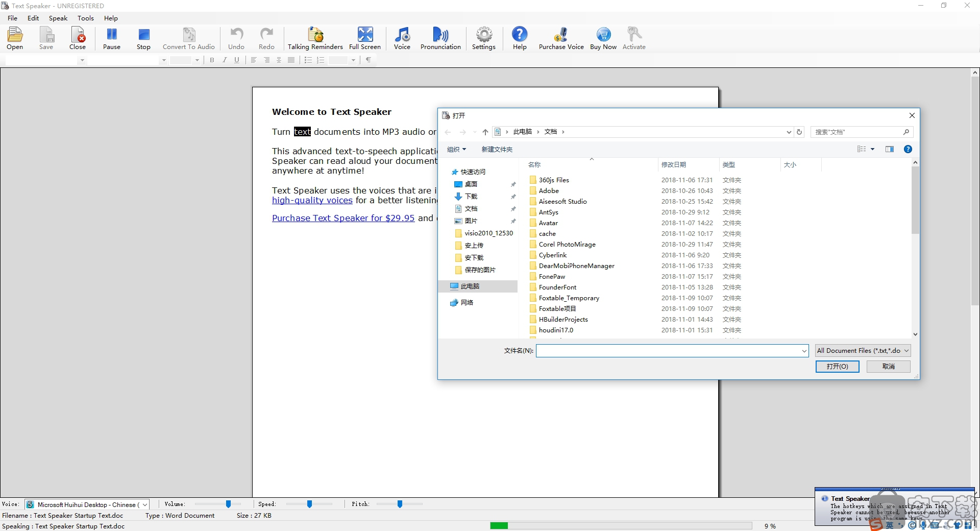This screenshot has width=980, height=531.
Task: Open the Help menu
Action: (x=111, y=18)
